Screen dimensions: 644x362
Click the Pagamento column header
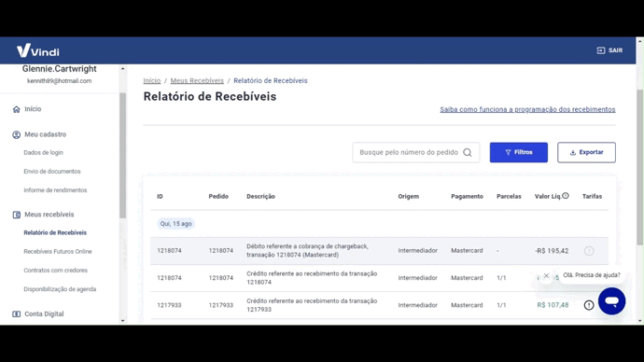[x=467, y=197]
